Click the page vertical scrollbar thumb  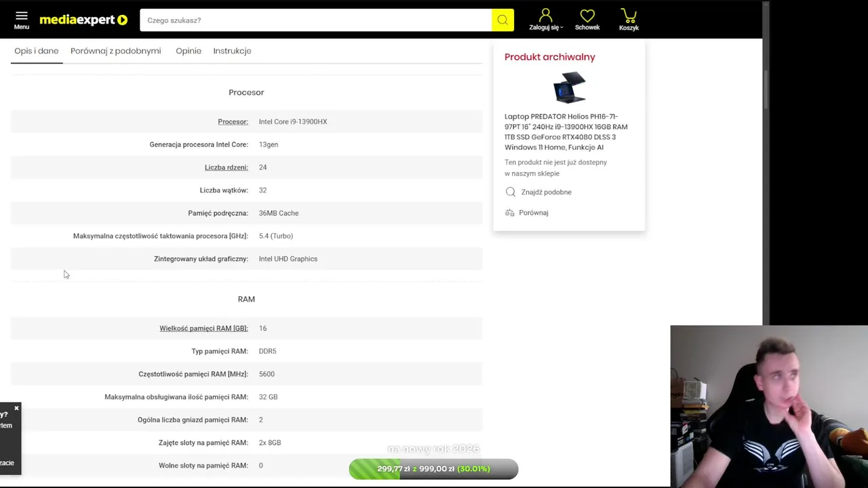point(766,88)
